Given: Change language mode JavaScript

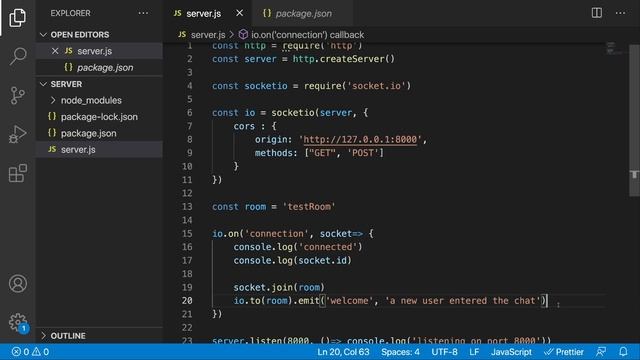Looking at the screenshot, I should click(511, 352).
